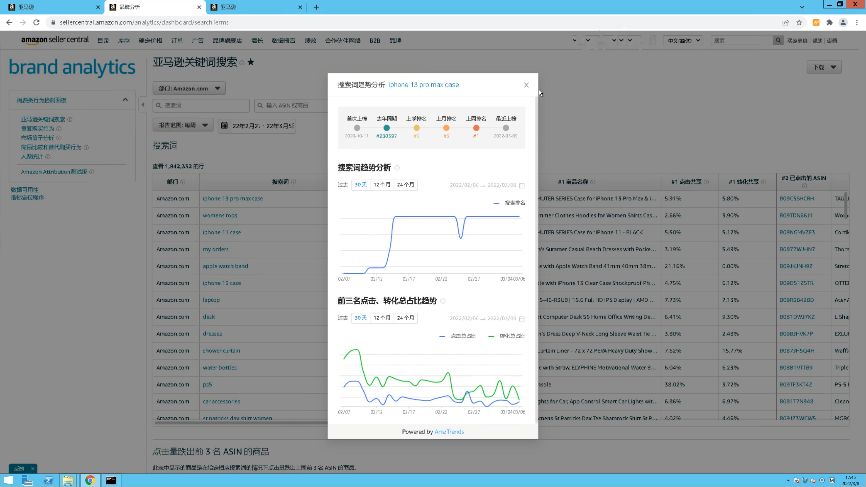
Task: Open the Amazon Attribution link in the sidebar
Action: 54,172
